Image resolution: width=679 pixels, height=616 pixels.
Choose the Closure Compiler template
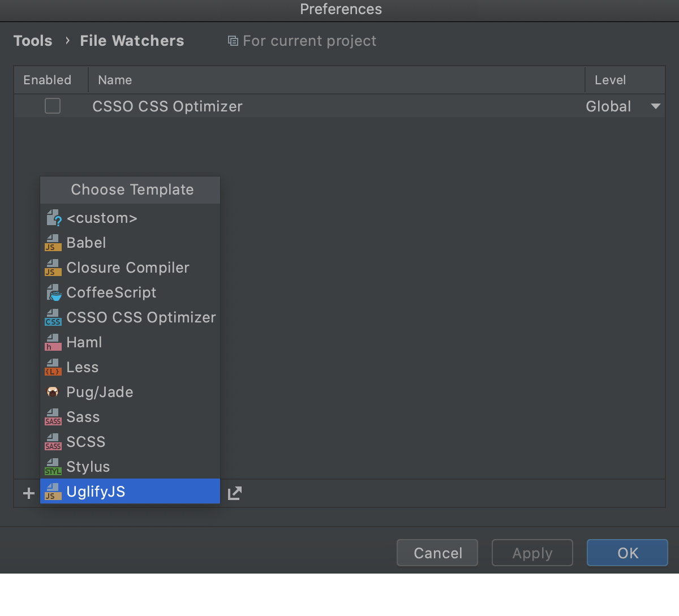coord(127,268)
